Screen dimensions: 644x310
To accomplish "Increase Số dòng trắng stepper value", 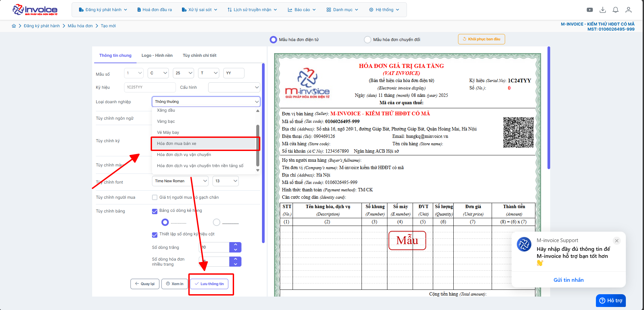I will click(x=235, y=245).
